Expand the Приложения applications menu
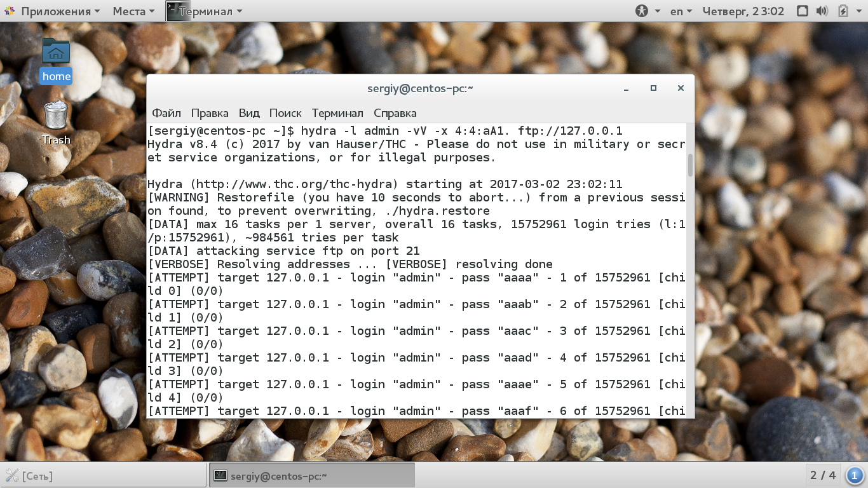 pyautogui.click(x=60, y=11)
